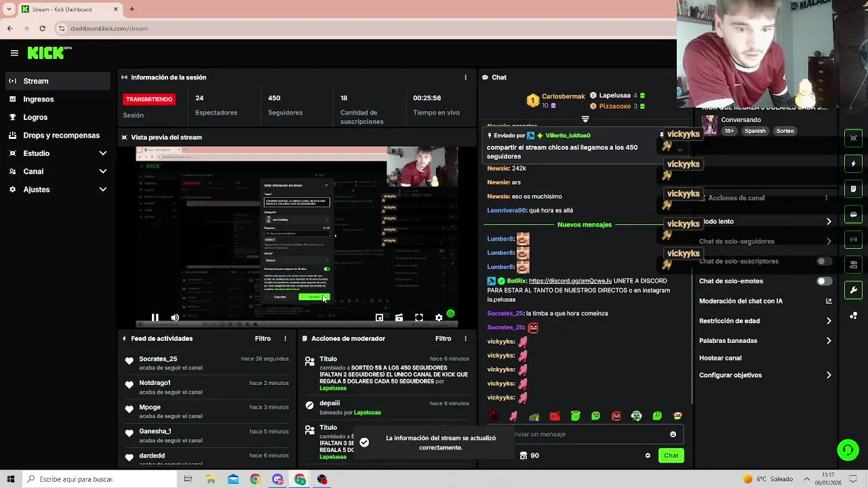Open session information three-dot menu
This screenshot has width=868, height=488.
[x=465, y=77]
